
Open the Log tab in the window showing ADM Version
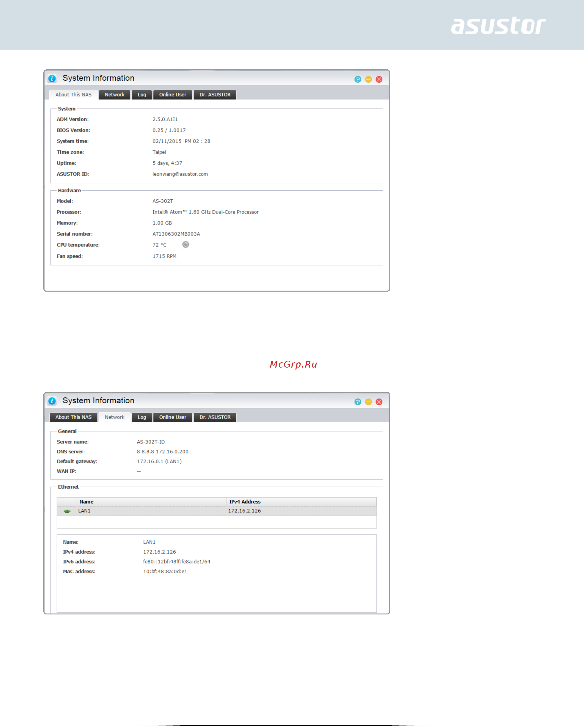pos(142,95)
